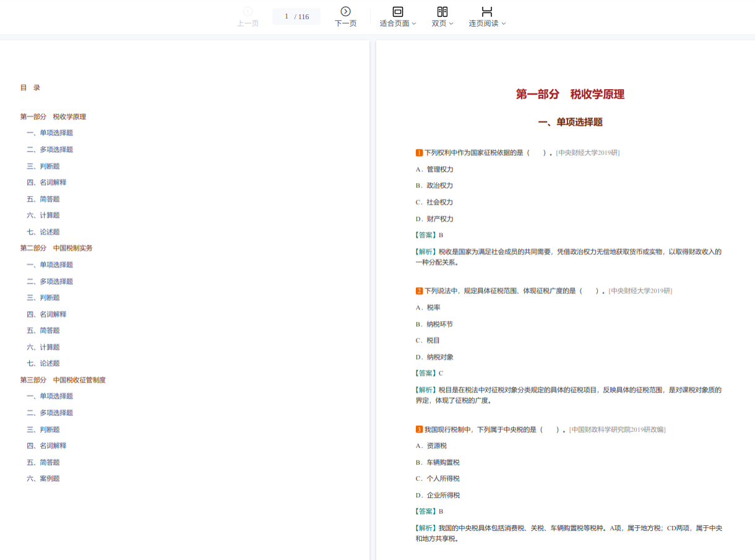Expand the 连页阅读 dropdown
This screenshot has width=755, height=560.
[487, 24]
